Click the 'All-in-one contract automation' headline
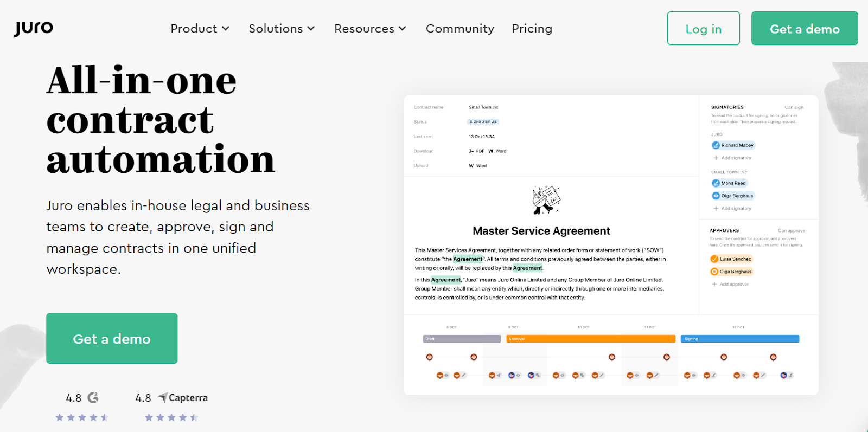The image size is (868, 432). click(161, 120)
